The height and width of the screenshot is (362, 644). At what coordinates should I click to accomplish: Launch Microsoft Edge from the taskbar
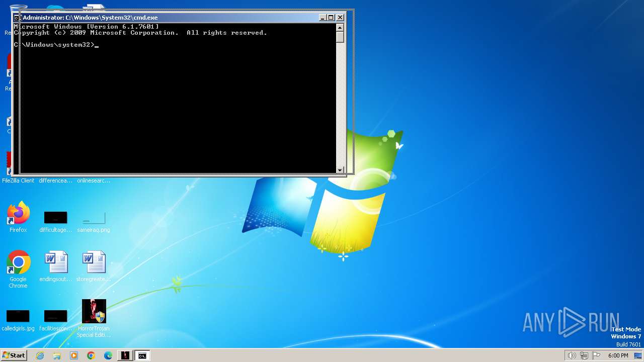pyautogui.click(x=108, y=355)
